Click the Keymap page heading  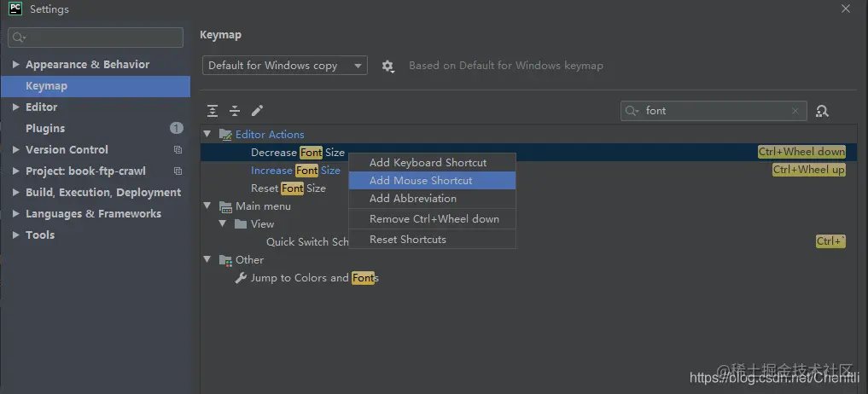pos(220,34)
